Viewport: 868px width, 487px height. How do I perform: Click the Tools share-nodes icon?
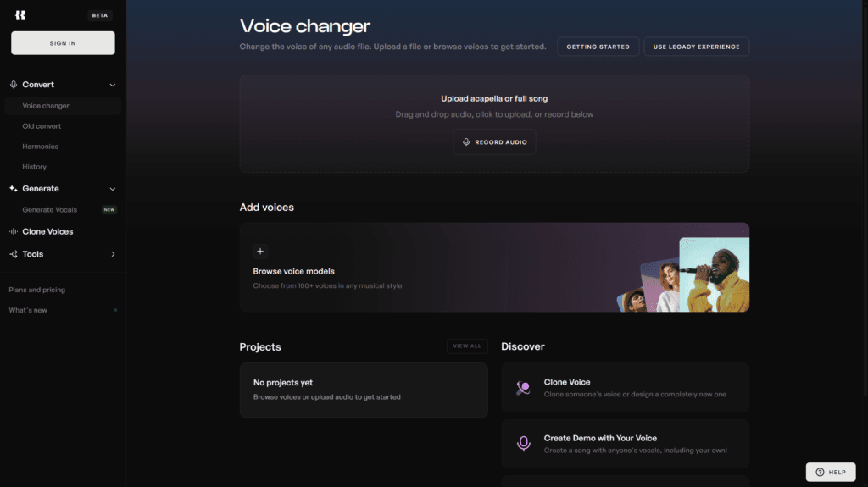point(14,254)
